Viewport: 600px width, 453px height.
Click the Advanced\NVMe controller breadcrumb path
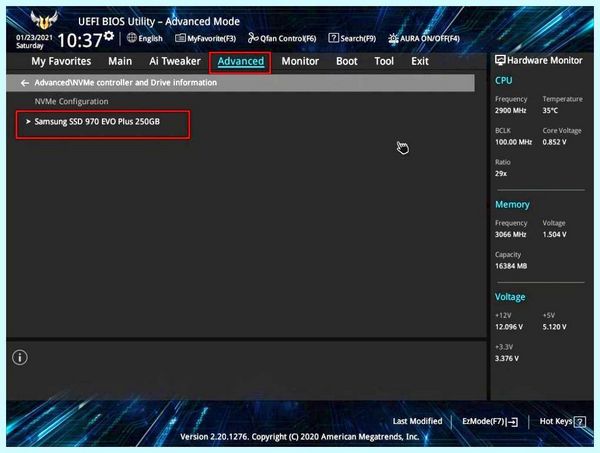pyautogui.click(x=126, y=83)
